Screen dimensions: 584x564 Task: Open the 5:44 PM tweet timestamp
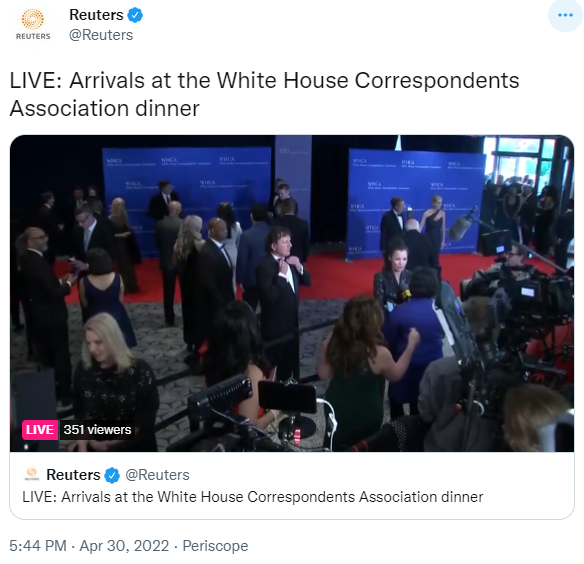point(38,546)
